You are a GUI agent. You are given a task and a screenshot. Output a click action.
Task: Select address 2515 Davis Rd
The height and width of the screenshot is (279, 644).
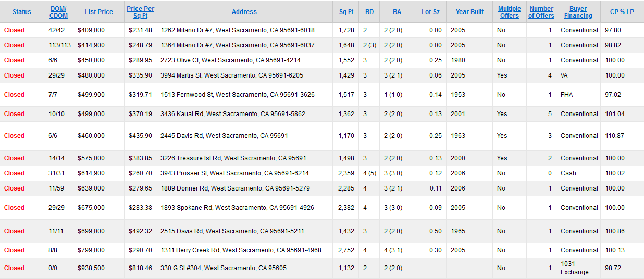[232, 231]
